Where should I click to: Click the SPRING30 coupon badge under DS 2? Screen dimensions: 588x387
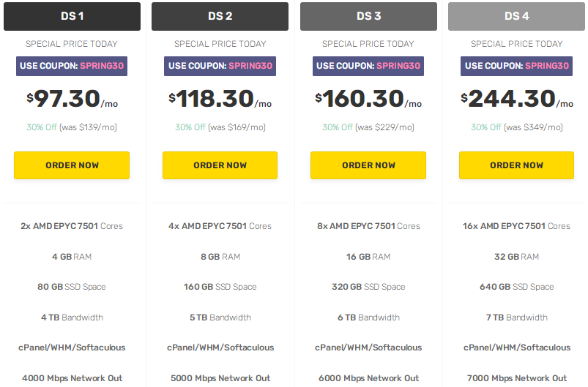pos(220,66)
